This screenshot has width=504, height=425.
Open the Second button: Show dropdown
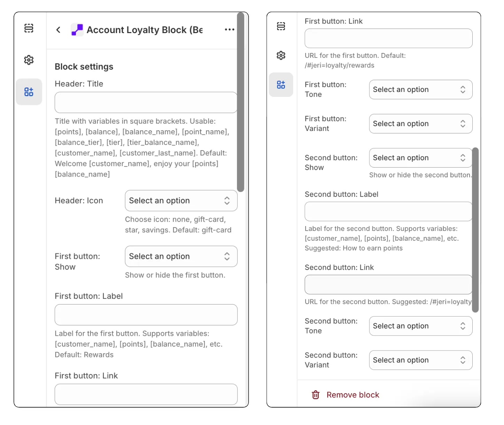[420, 158]
